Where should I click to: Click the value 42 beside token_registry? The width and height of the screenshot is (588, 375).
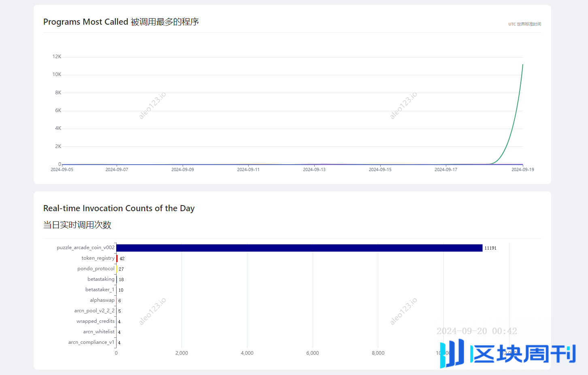122,258
